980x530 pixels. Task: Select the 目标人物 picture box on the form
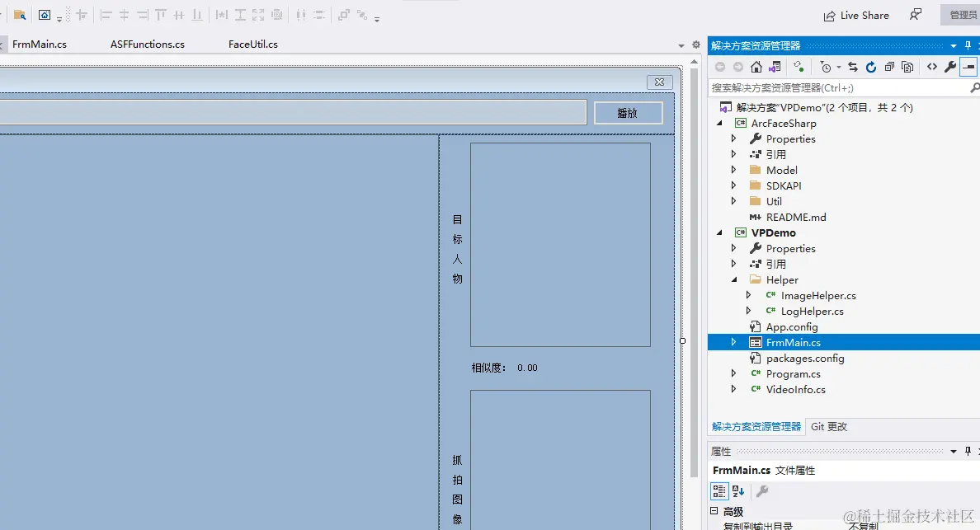(560, 245)
